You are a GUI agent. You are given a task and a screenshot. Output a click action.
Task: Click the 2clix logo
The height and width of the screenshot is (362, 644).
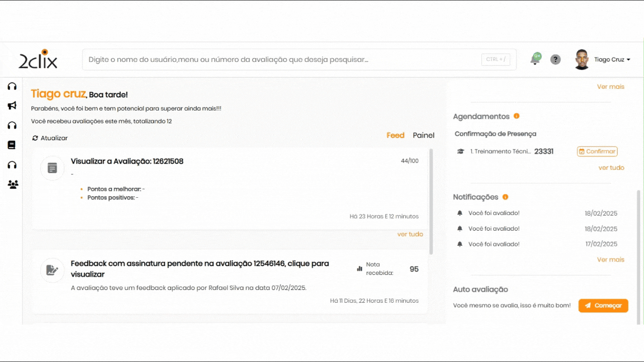(x=38, y=59)
